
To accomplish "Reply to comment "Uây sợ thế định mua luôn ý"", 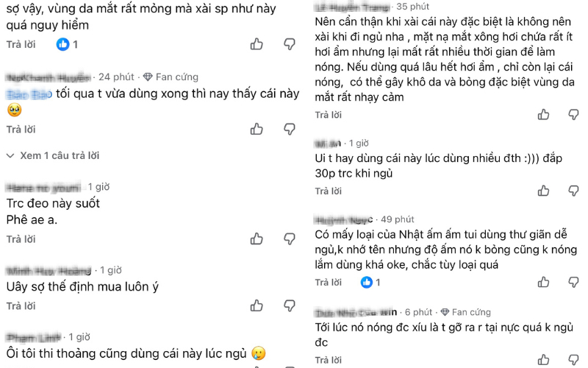I will click(21, 305).
